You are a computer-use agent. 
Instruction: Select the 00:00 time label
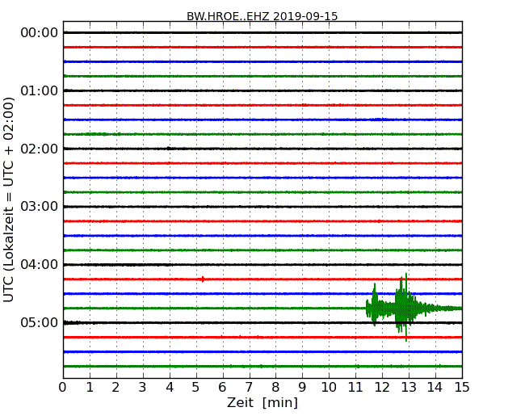[x=40, y=33]
